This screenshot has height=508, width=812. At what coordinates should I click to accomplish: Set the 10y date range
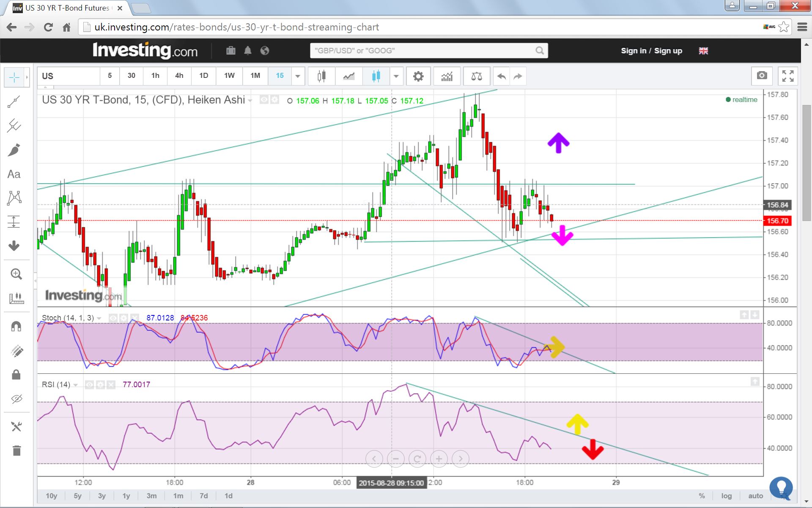pos(51,496)
